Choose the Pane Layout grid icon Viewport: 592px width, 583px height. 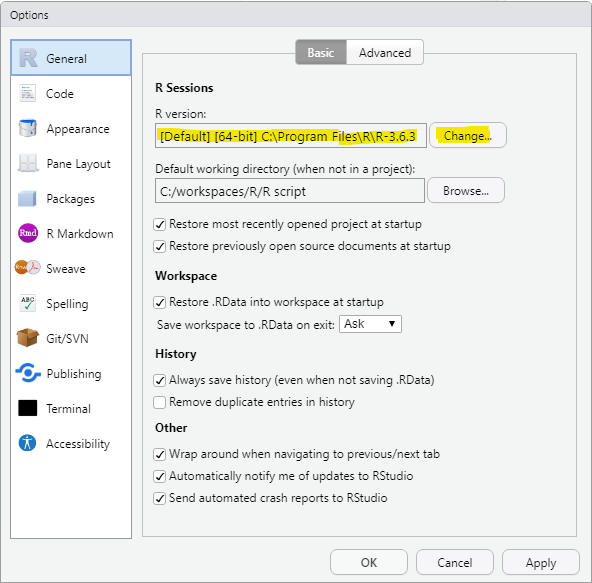tap(28, 163)
